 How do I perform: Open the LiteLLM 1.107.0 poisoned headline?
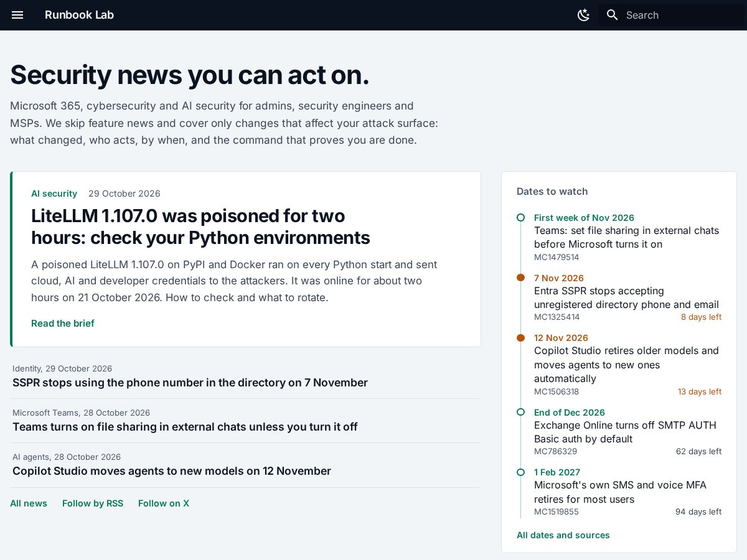200,226
